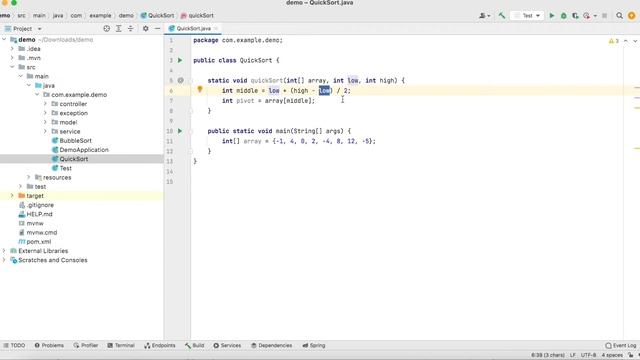Open the Profiler run icon in toolbar

587,16
